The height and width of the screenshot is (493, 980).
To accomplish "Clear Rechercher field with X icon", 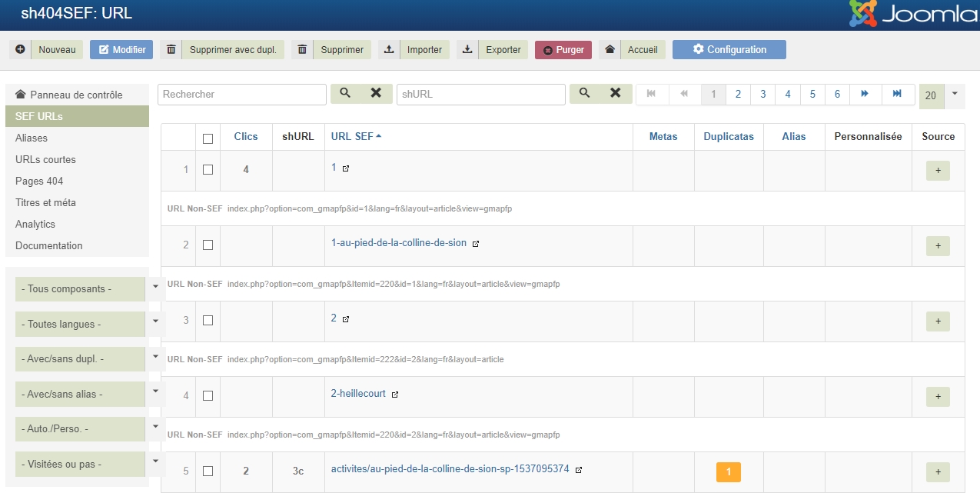I will click(376, 93).
